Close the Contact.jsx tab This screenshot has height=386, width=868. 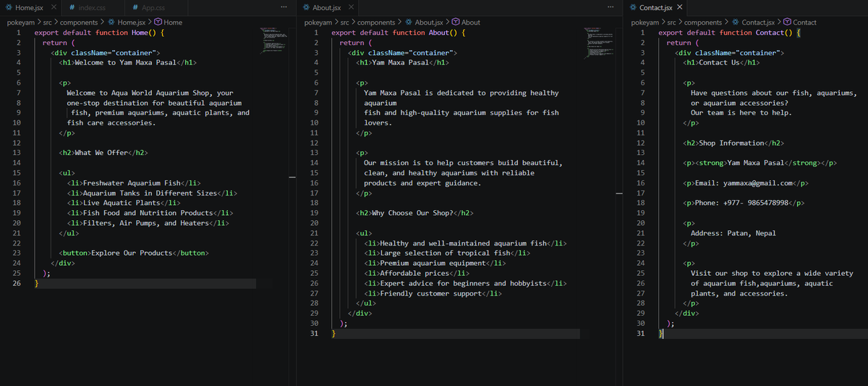pos(679,7)
